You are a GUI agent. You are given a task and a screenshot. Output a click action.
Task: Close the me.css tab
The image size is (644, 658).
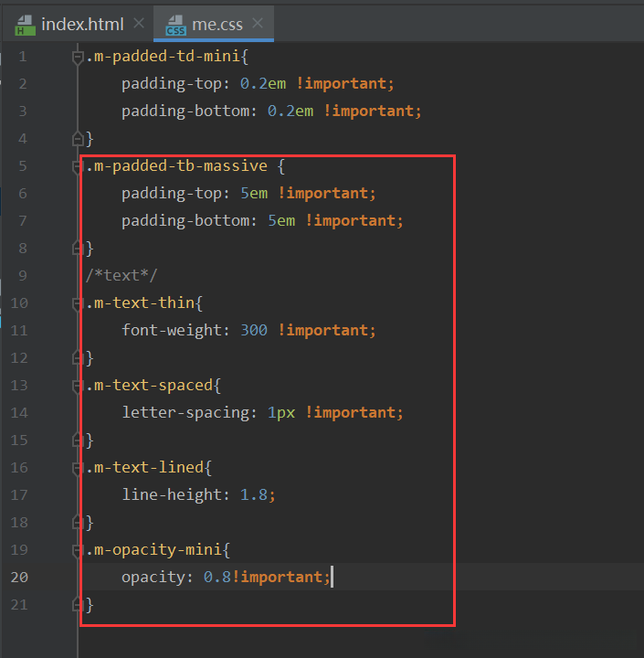[x=259, y=24]
